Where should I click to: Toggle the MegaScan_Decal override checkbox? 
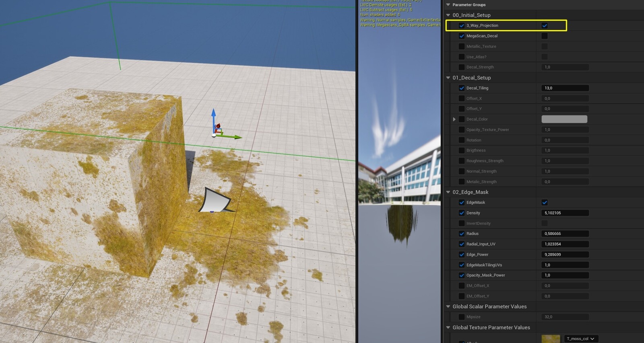pos(462,36)
